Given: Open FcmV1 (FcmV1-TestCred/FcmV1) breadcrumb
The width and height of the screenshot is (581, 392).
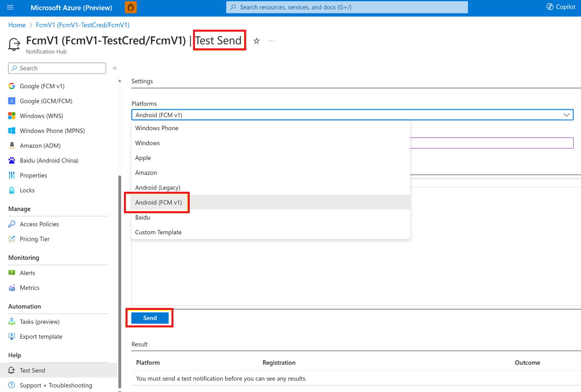Looking at the screenshot, I should [83, 25].
